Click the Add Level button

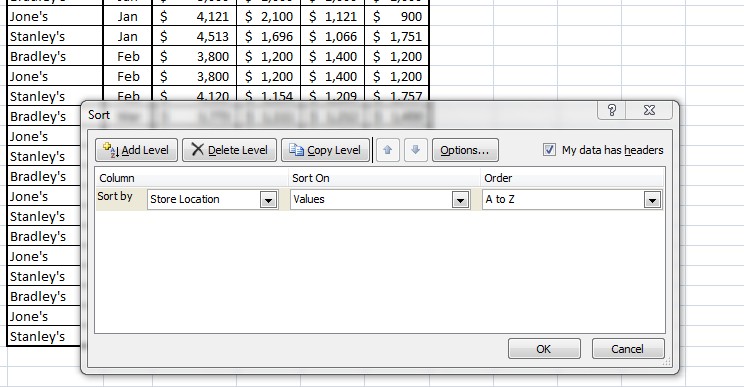click(137, 150)
